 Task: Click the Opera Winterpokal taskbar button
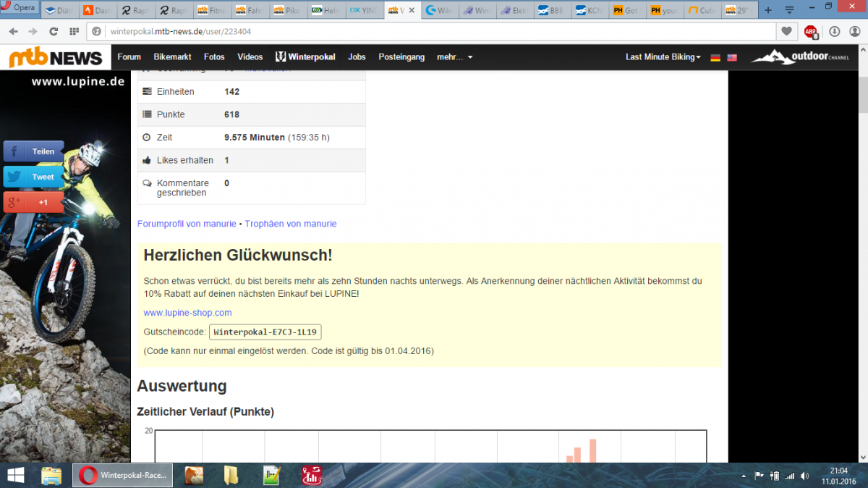(x=122, y=475)
